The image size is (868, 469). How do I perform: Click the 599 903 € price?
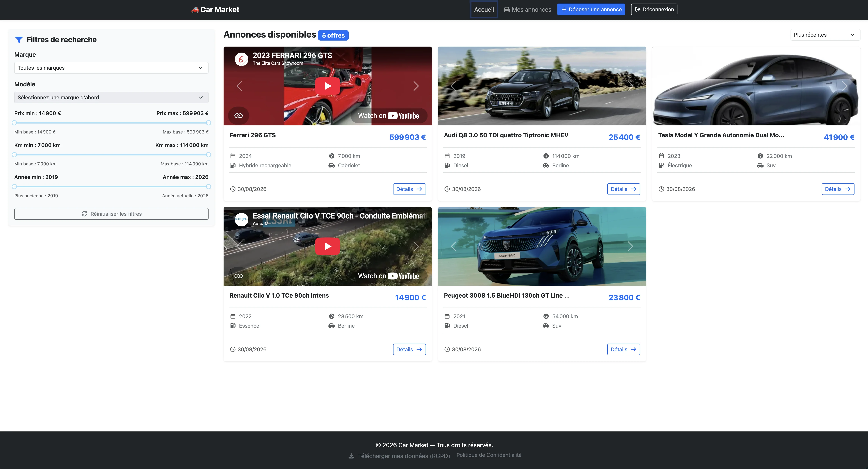click(x=407, y=137)
